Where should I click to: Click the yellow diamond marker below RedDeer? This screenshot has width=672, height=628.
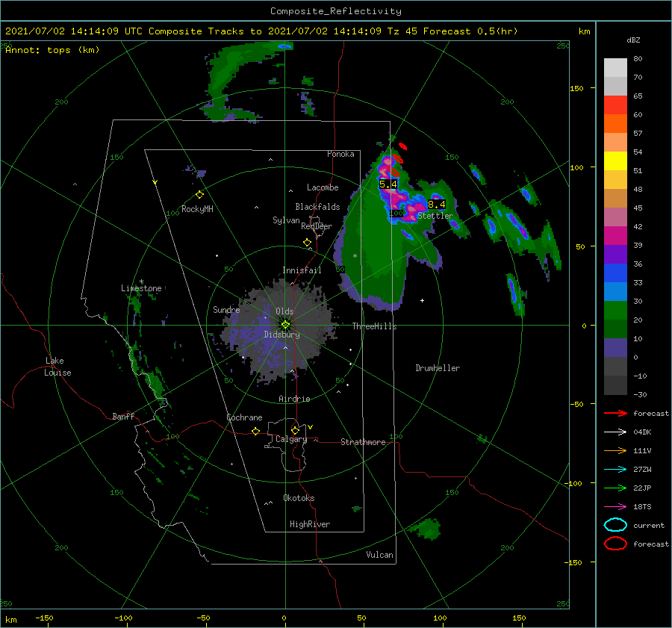pyautogui.click(x=308, y=243)
